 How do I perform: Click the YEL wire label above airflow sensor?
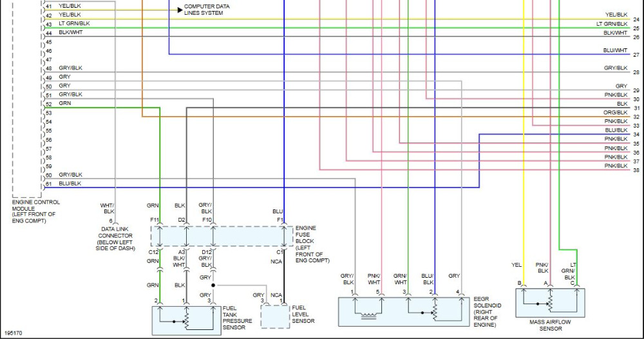(516, 265)
